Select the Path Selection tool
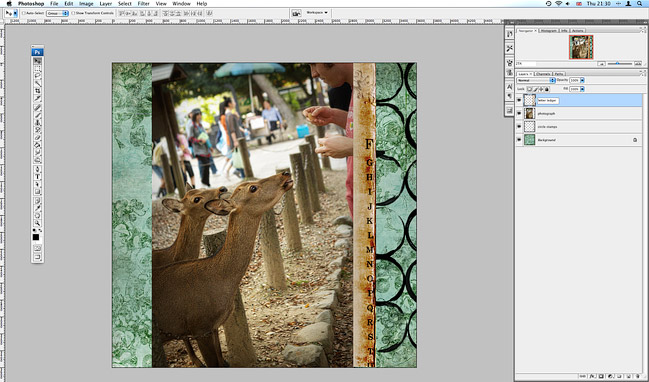 (x=37, y=184)
